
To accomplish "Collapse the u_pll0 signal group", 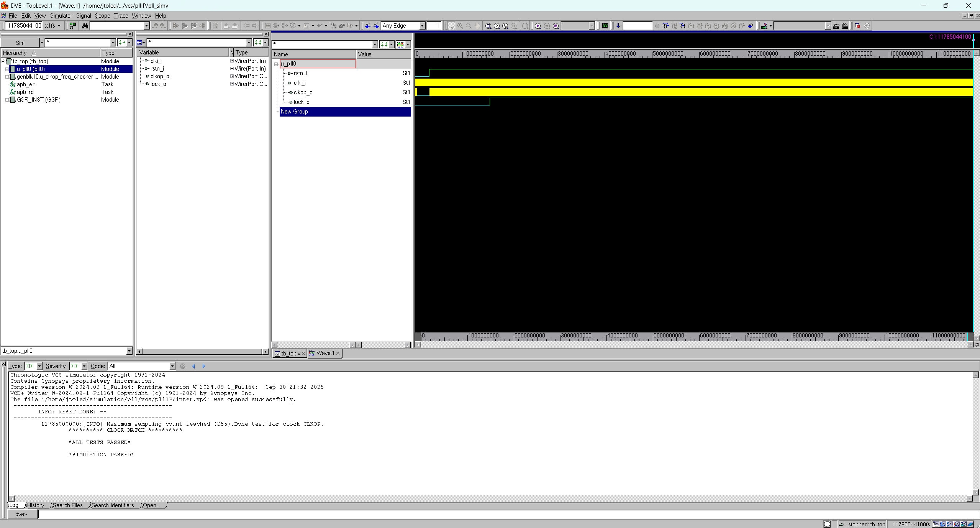I will click(276, 64).
